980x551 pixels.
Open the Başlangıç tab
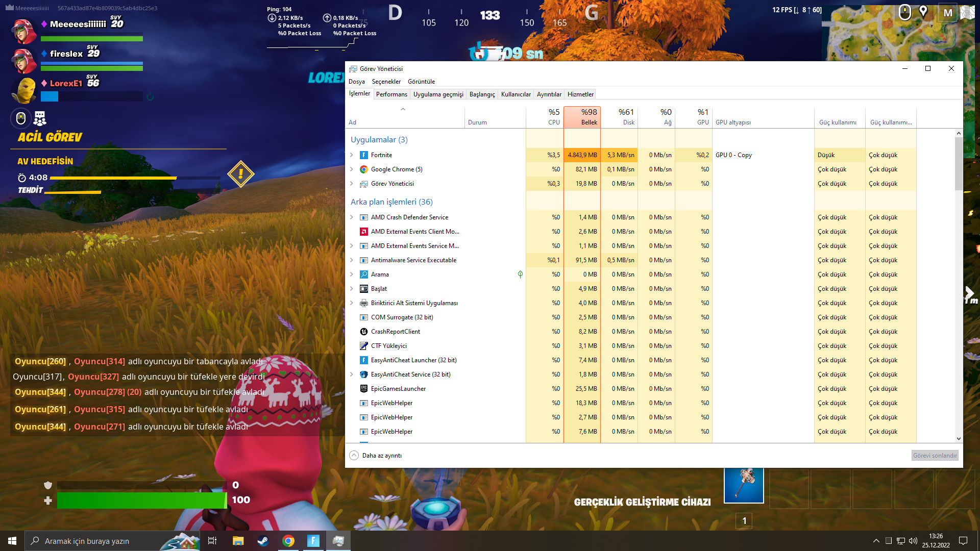pyautogui.click(x=482, y=94)
